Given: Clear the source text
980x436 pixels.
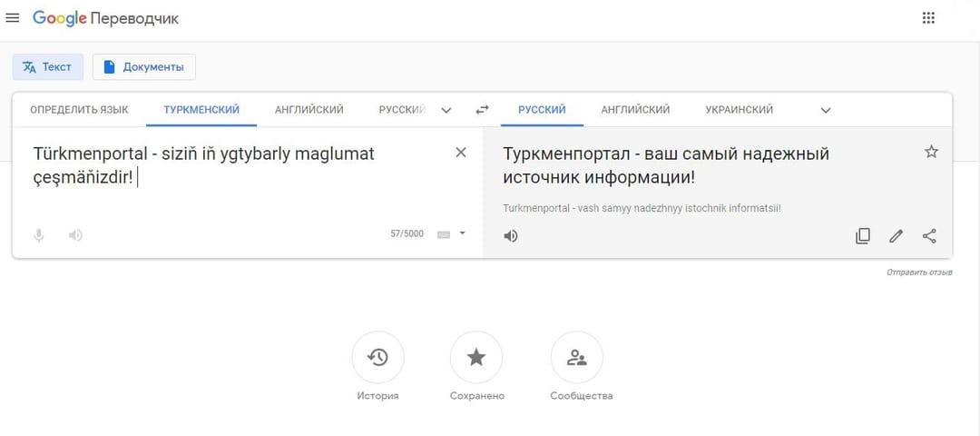Looking at the screenshot, I should [461, 152].
